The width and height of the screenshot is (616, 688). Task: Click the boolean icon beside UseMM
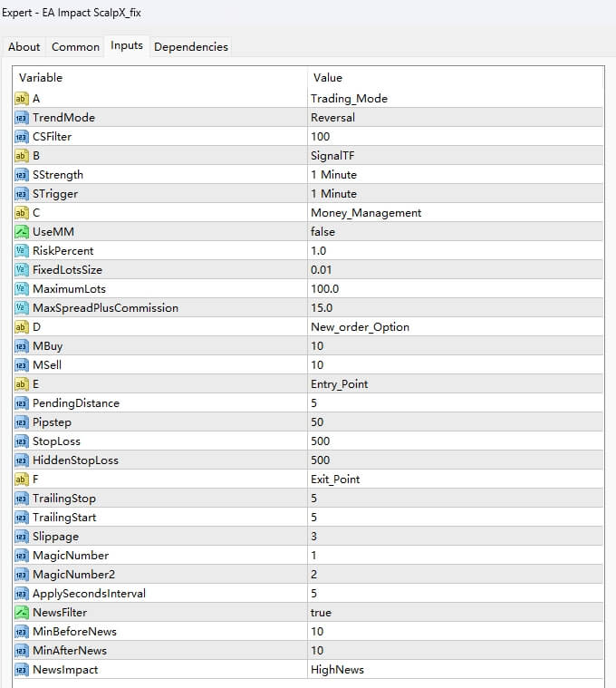pos(21,231)
